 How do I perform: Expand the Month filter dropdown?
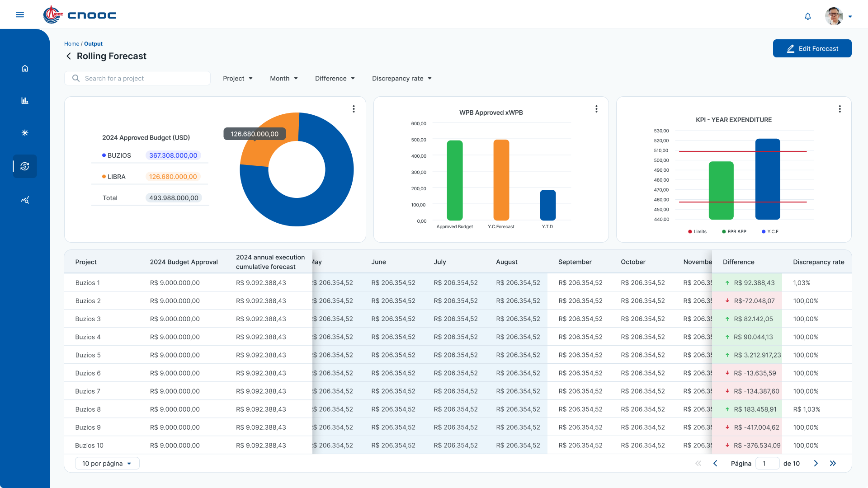(x=284, y=79)
